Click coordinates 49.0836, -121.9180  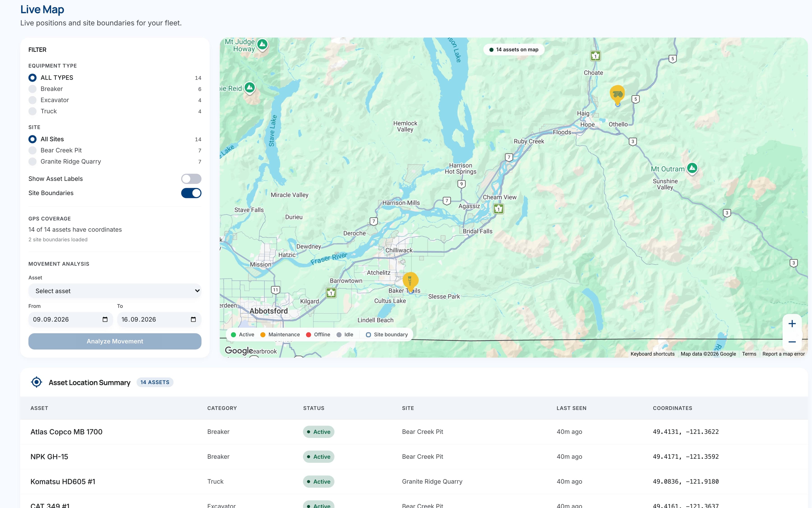(685, 481)
